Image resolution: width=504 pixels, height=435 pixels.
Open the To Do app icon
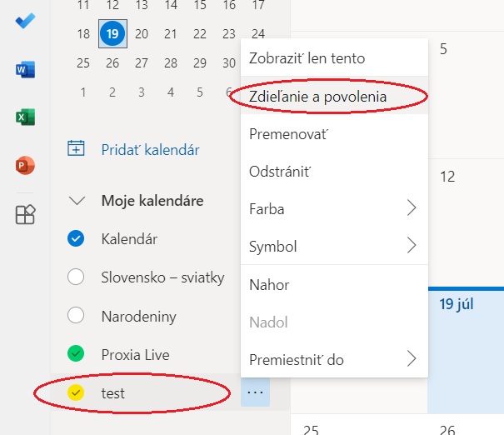coord(26,21)
